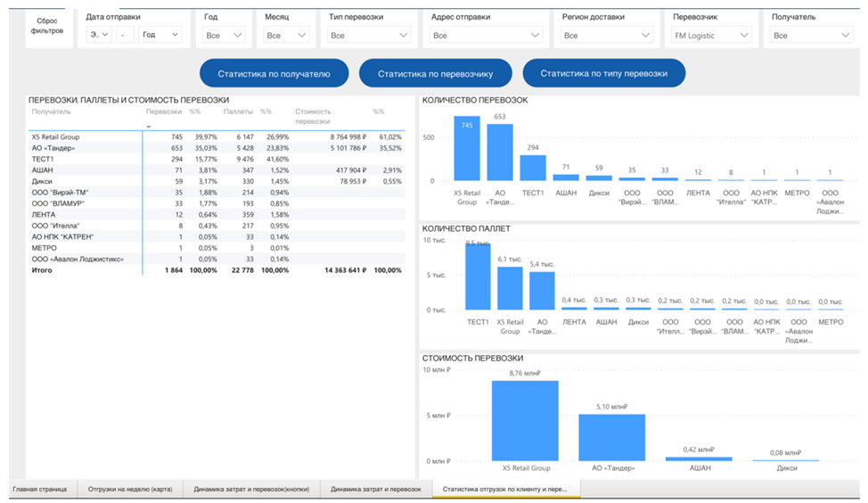Viewport: 868px width, 503px height.
Task: Select МЕТРО row in the table
Action: [x=217, y=248]
